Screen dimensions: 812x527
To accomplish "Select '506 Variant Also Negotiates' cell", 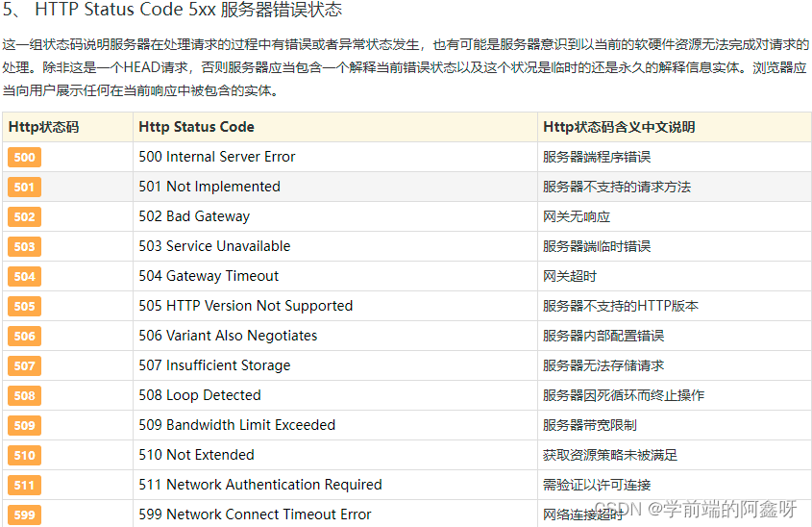I will click(335, 336).
